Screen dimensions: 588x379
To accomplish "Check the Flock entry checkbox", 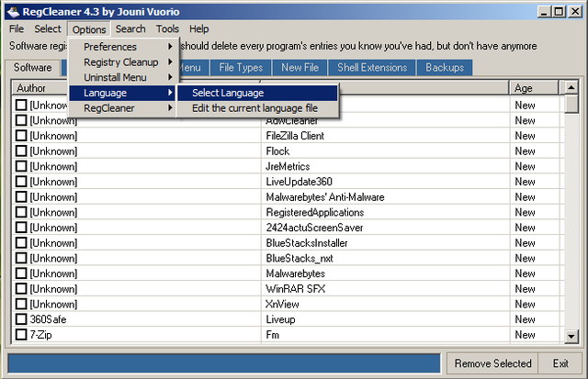I will pyautogui.click(x=21, y=150).
